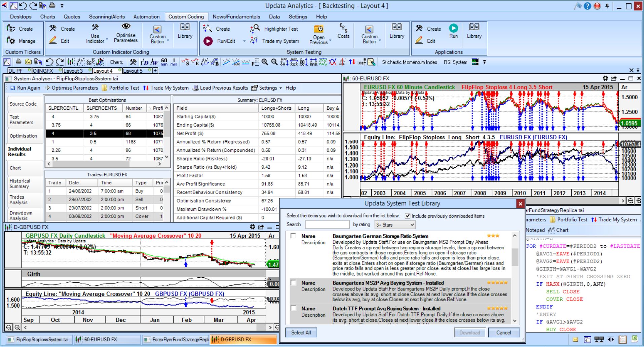The height and width of the screenshot is (347, 644).
Task: Click the redo arrow in the chart toolbar
Action: point(60,62)
